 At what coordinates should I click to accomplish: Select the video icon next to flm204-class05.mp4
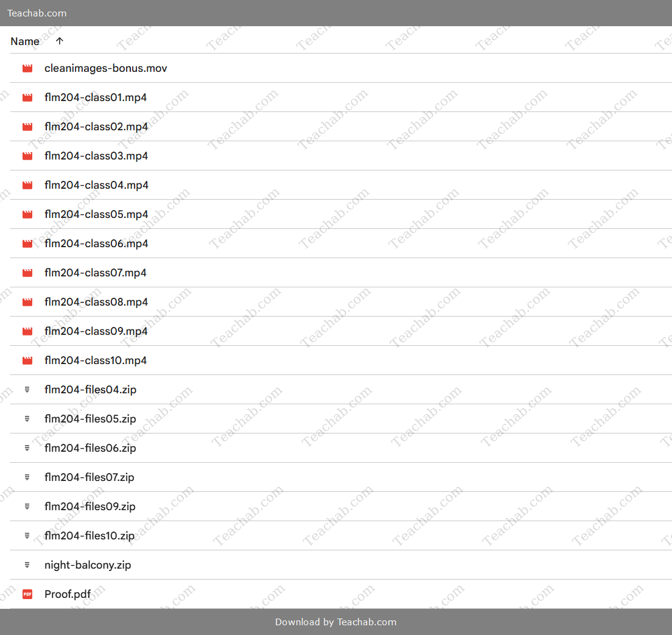[27, 214]
